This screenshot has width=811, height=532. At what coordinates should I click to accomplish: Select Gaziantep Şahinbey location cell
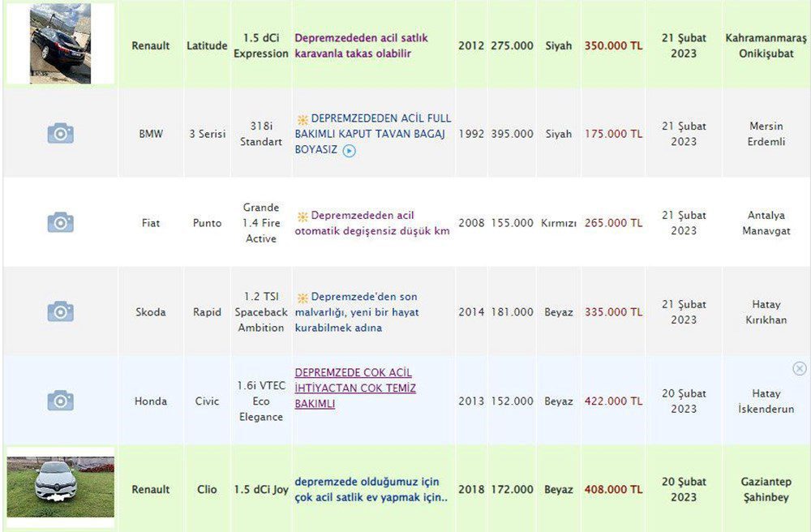[765, 489]
